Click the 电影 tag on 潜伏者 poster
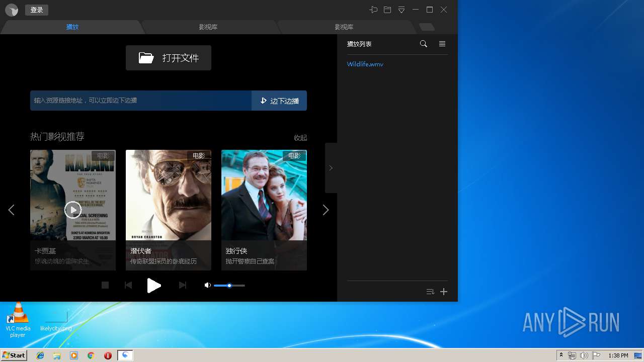 click(x=199, y=156)
